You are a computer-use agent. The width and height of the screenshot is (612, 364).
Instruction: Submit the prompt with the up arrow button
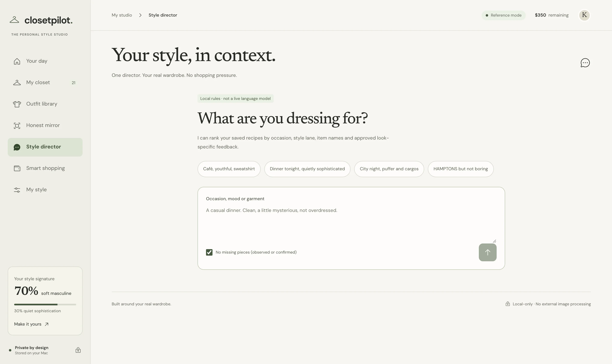coord(488,252)
